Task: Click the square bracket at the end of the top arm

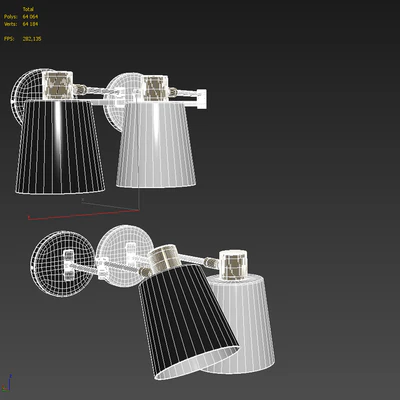Action: coord(201,99)
